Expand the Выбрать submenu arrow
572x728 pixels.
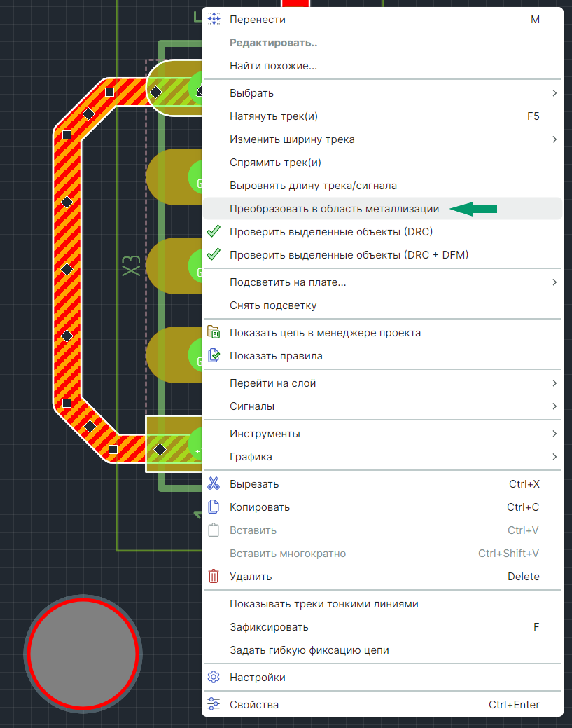tap(554, 93)
